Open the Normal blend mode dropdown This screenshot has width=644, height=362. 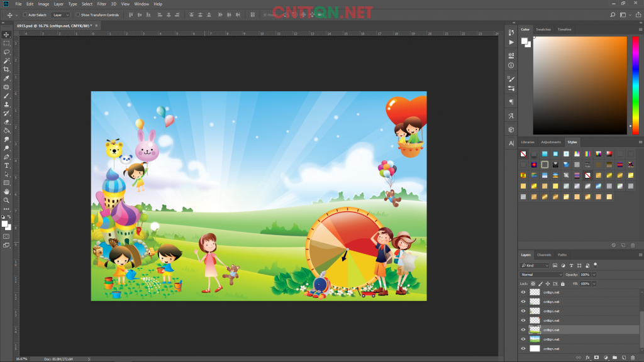(x=541, y=275)
